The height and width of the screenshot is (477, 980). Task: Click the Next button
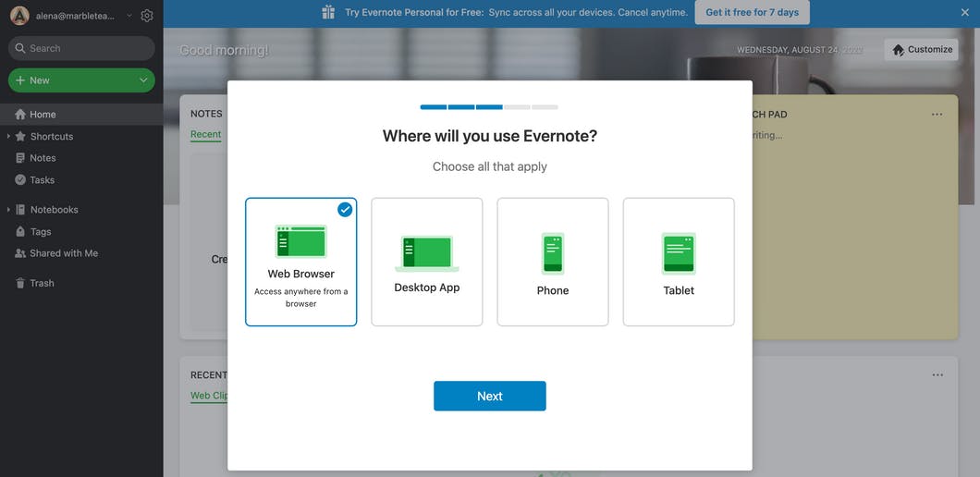490,396
